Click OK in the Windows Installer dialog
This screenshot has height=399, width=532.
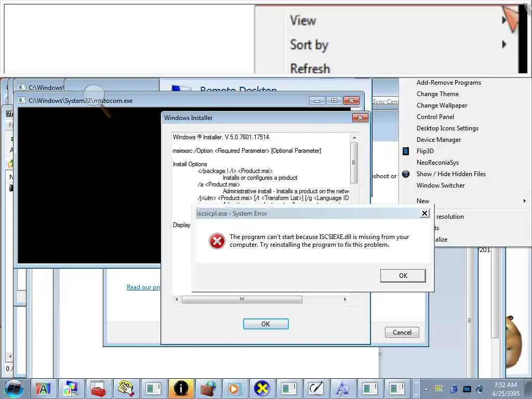(265, 324)
